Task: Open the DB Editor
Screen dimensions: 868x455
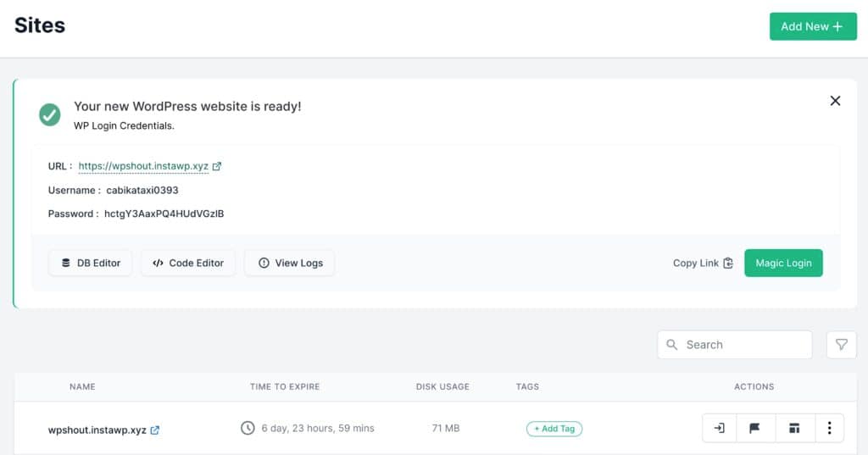Action: coord(91,263)
